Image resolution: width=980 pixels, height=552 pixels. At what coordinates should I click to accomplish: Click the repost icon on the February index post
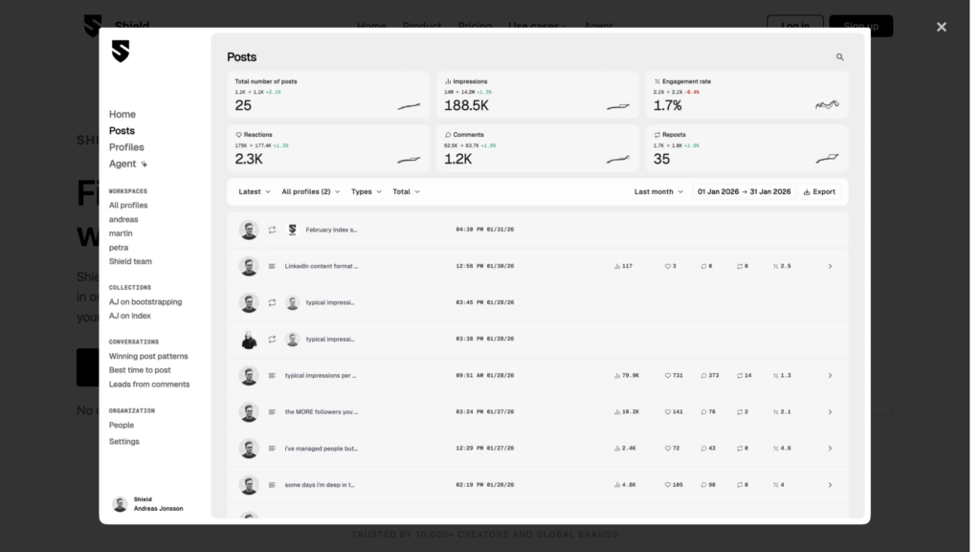point(270,229)
